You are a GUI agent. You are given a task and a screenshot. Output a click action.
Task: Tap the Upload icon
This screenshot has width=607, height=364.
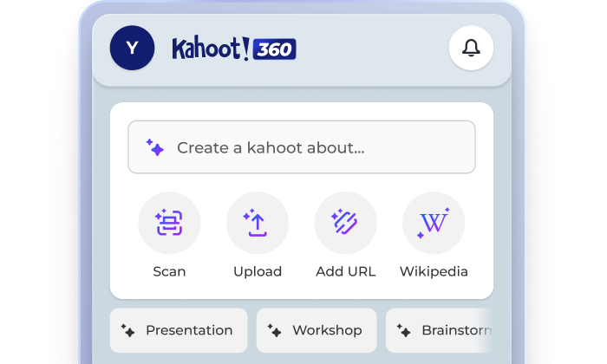258,223
